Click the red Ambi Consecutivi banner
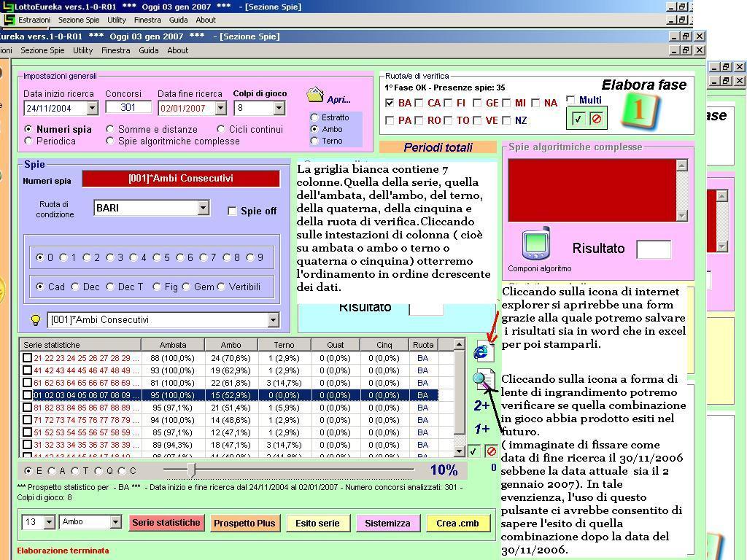Screen dimensions: 747x560 [x=181, y=179]
